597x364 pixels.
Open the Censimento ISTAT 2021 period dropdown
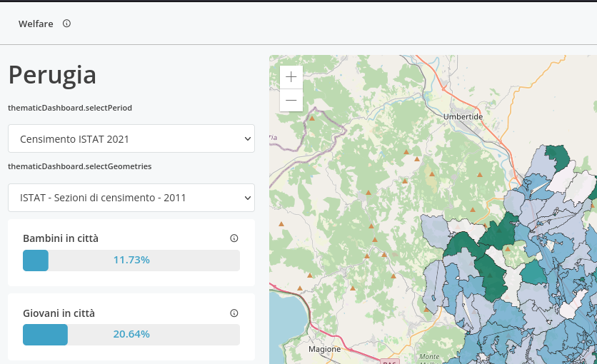131,138
